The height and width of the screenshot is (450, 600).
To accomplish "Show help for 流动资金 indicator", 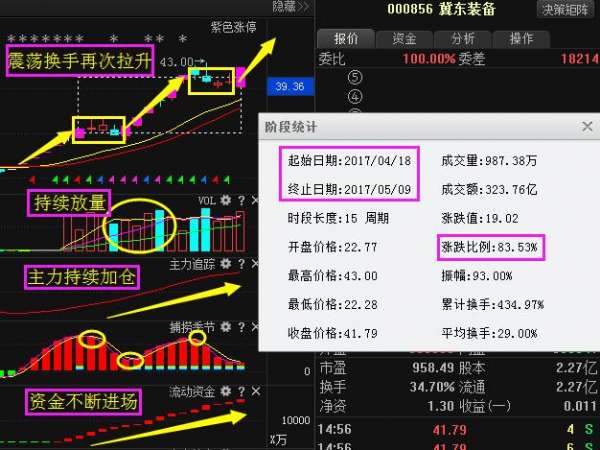I will pyautogui.click(x=240, y=390).
